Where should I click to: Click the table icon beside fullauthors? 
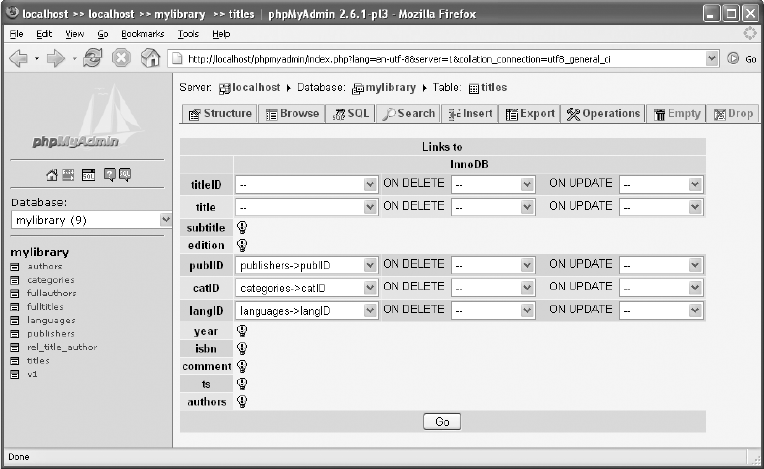point(15,293)
